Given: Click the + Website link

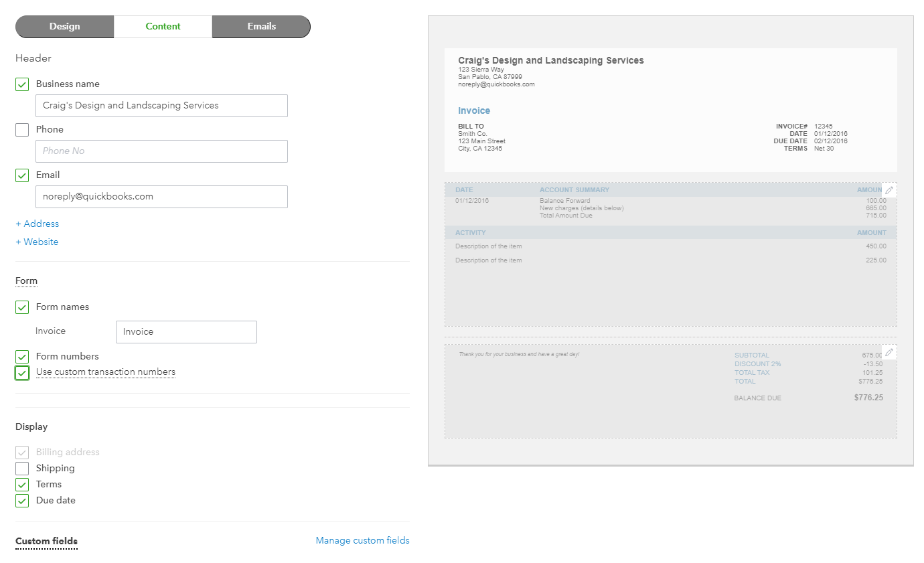Looking at the screenshot, I should [x=37, y=242].
